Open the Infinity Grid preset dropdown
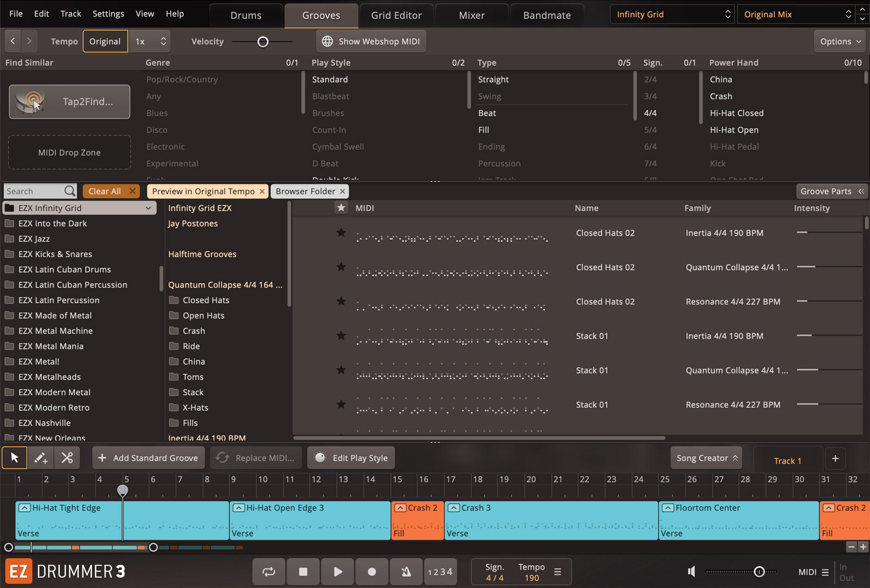 (672, 15)
